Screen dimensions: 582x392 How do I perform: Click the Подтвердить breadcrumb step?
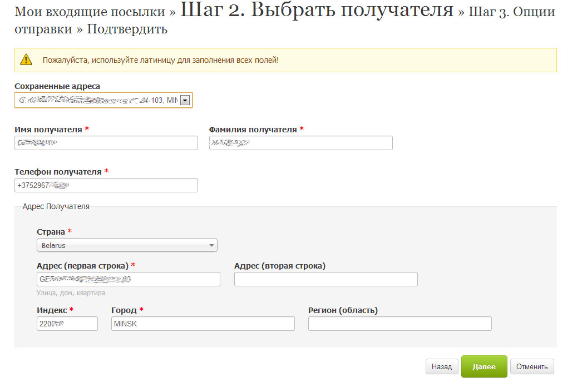127,29
